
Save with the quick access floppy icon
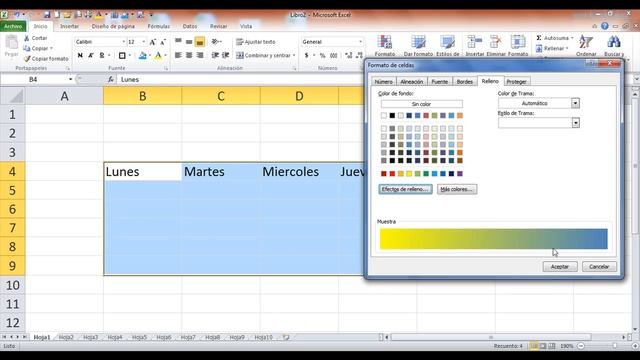point(47,15)
